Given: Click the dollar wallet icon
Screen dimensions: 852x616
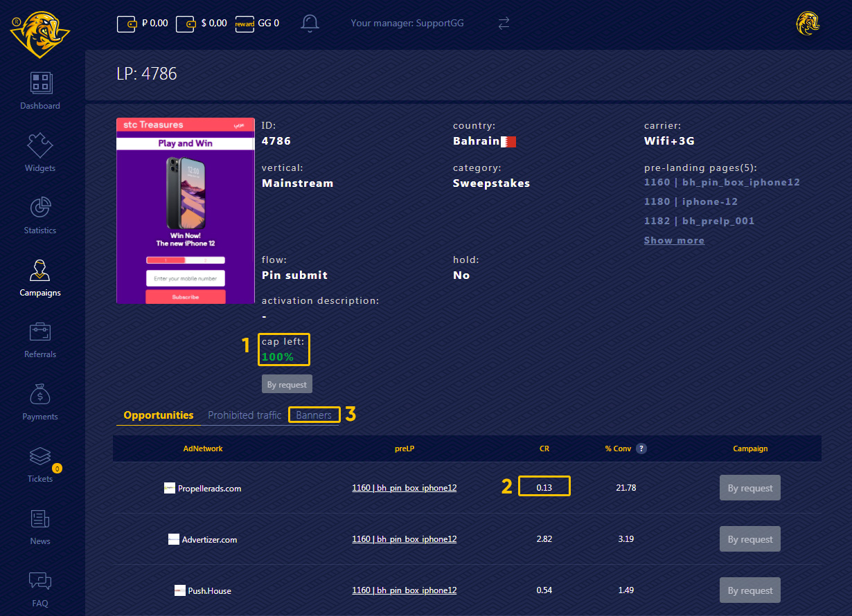Looking at the screenshot, I should tap(186, 24).
